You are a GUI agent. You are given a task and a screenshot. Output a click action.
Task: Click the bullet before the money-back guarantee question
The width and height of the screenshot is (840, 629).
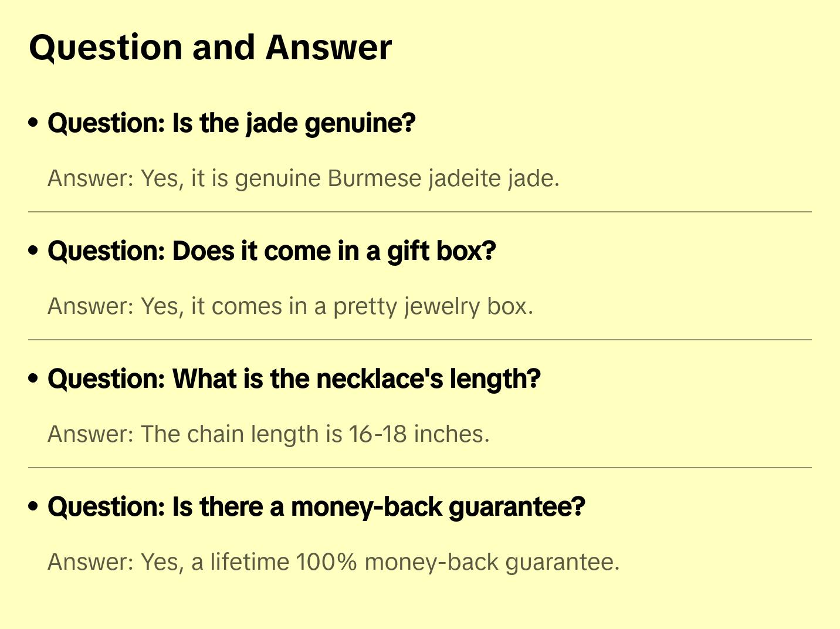[x=33, y=507]
